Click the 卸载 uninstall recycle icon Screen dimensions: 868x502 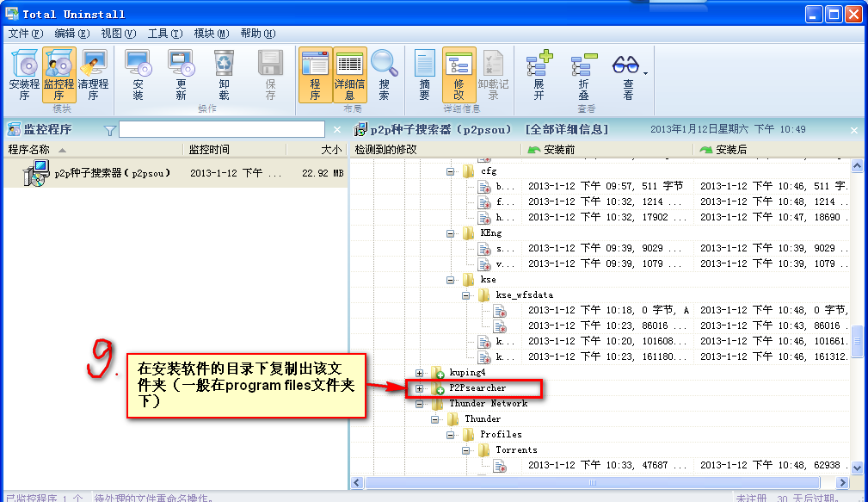[x=224, y=75]
